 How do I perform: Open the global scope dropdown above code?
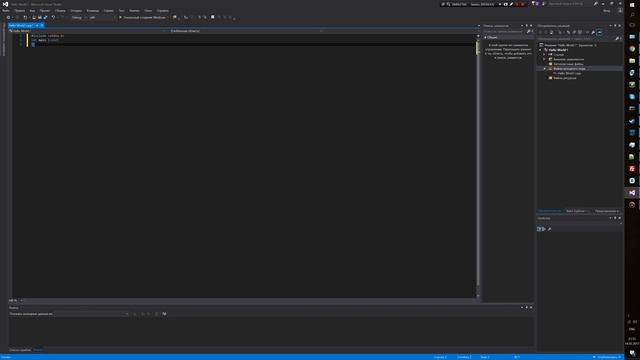[x=246, y=31]
